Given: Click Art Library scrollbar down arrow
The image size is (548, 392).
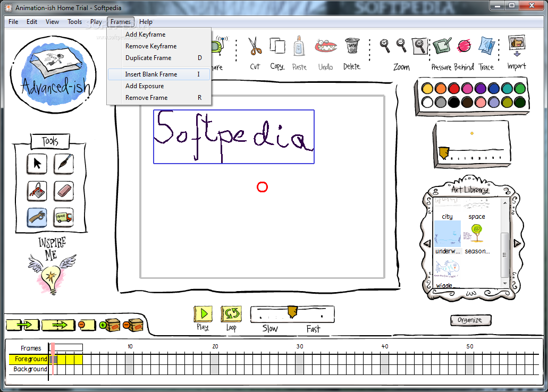Looking at the screenshot, I should click(x=504, y=284).
